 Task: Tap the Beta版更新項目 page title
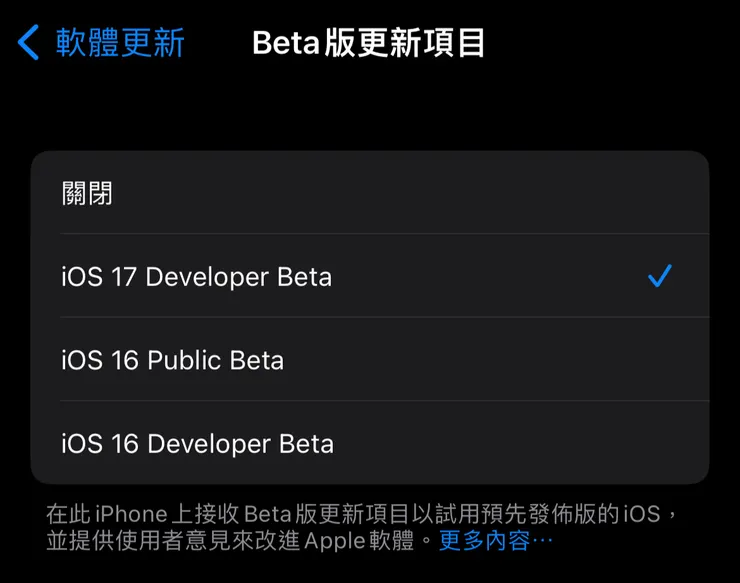coord(368,44)
